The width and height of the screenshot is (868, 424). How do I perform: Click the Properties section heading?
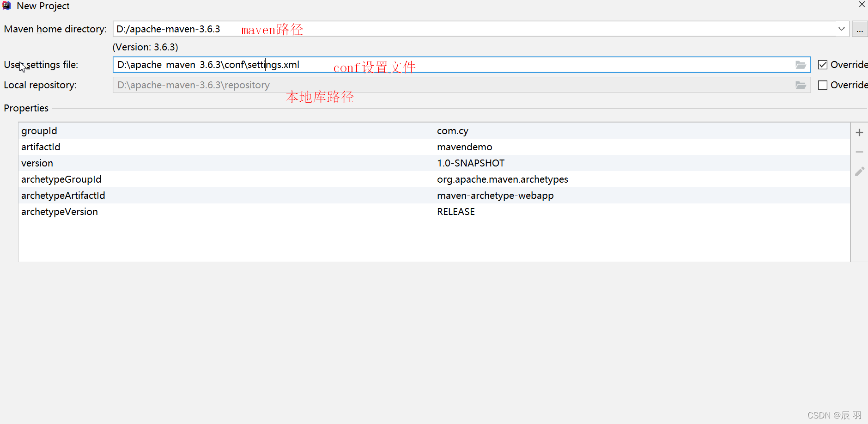[x=26, y=108]
